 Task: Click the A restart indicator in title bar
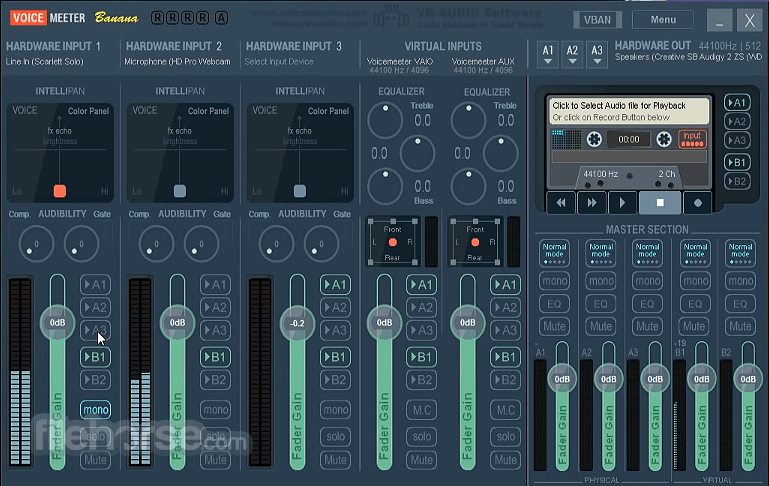point(221,18)
